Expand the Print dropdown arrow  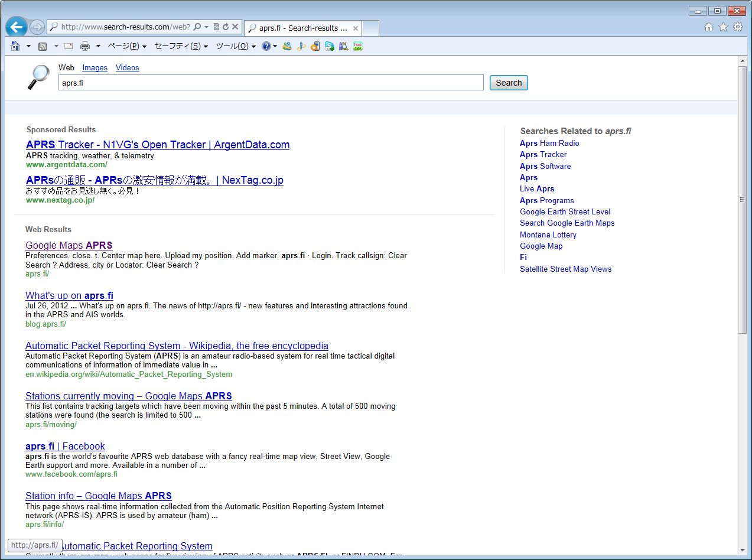pos(98,46)
